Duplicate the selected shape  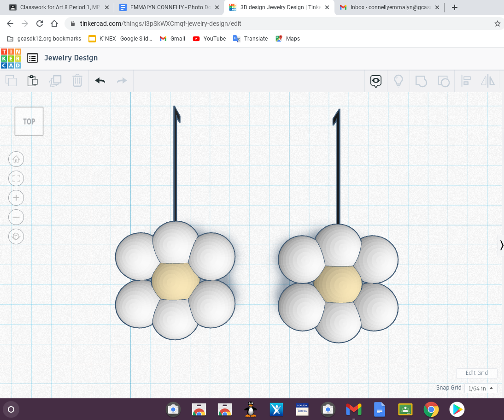coord(55,80)
